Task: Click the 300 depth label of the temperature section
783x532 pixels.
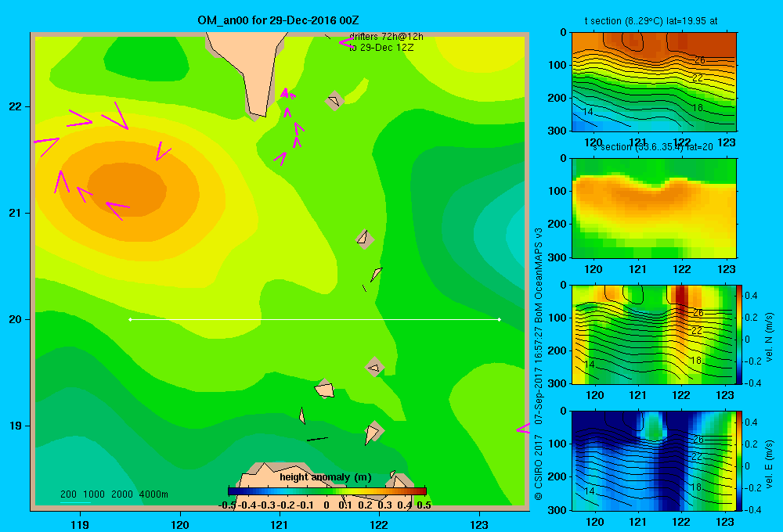Action: 558,131
